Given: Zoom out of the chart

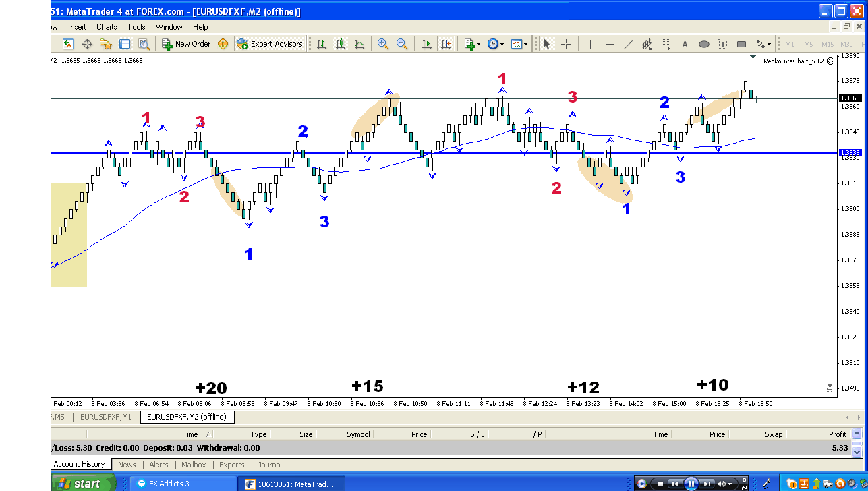Looking at the screenshot, I should [x=402, y=44].
